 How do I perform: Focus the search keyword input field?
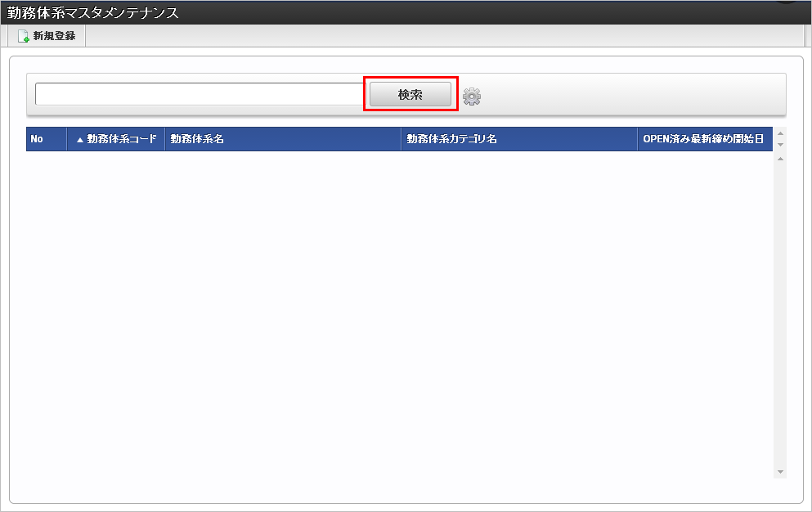(x=201, y=94)
